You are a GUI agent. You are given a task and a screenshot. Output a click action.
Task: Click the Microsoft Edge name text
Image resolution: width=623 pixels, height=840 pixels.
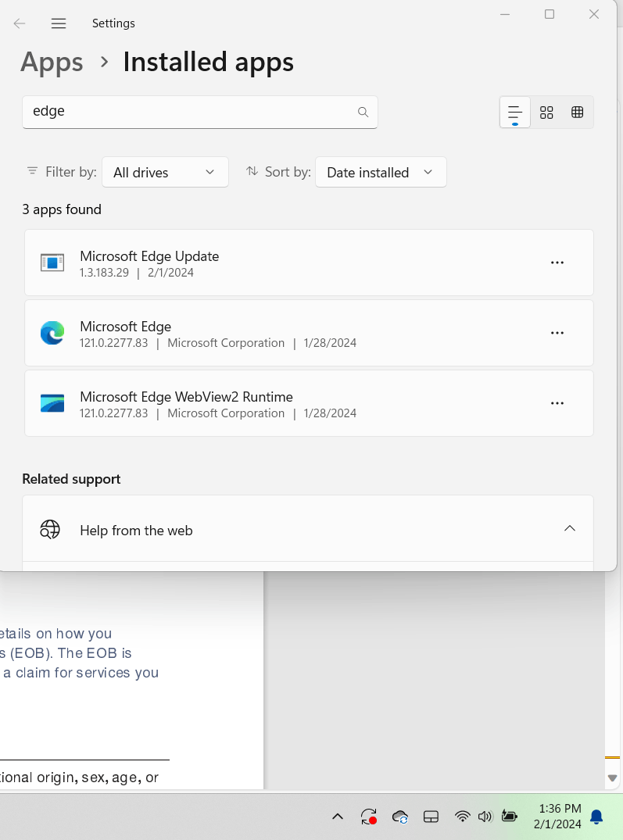point(125,327)
